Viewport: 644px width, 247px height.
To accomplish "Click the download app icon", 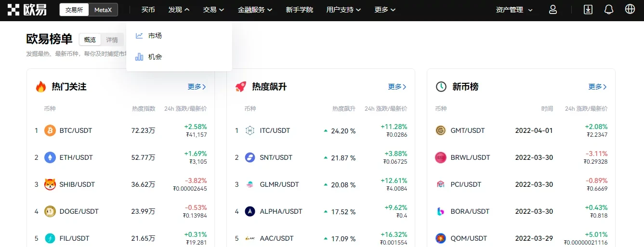I will [588, 10].
